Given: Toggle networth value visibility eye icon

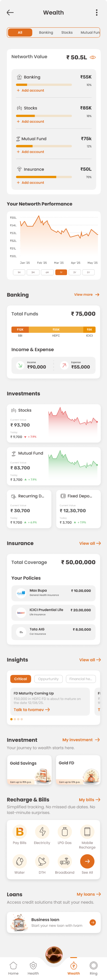Looking at the screenshot, I should (x=93, y=57).
